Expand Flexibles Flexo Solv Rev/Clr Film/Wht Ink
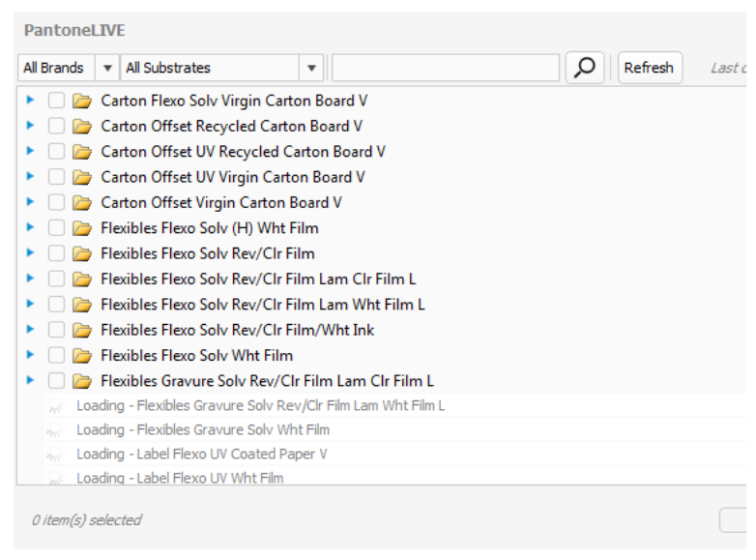Screen dimensions: 756x560 [30, 329]
